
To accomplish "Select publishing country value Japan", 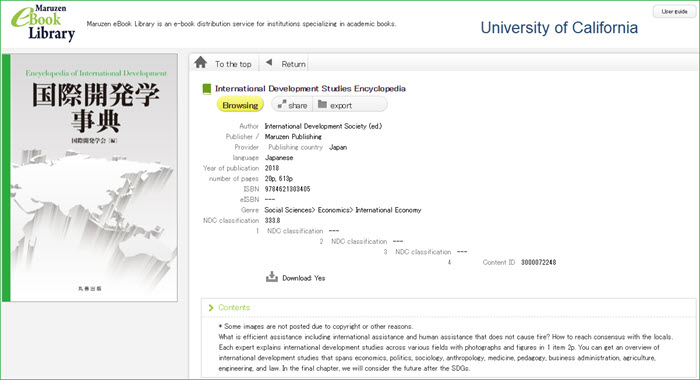I will click(338, 147).
